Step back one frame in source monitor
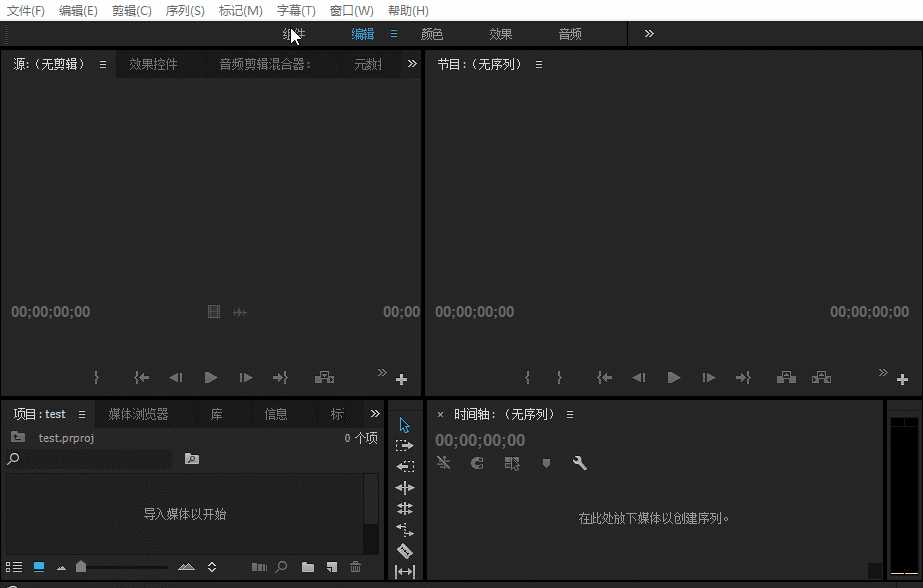Image resolution: width=923 pixels, height=588 pixels. pos(175,377)
